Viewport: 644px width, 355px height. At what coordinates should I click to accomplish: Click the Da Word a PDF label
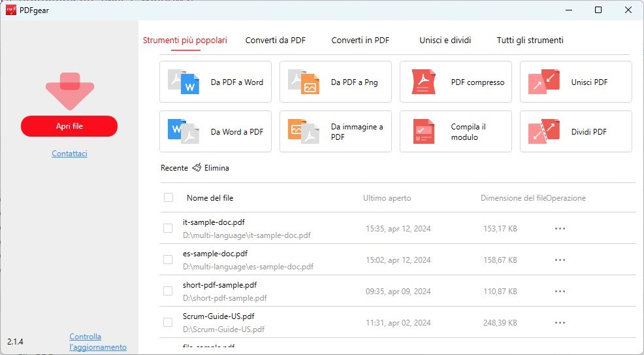(237, 132)
